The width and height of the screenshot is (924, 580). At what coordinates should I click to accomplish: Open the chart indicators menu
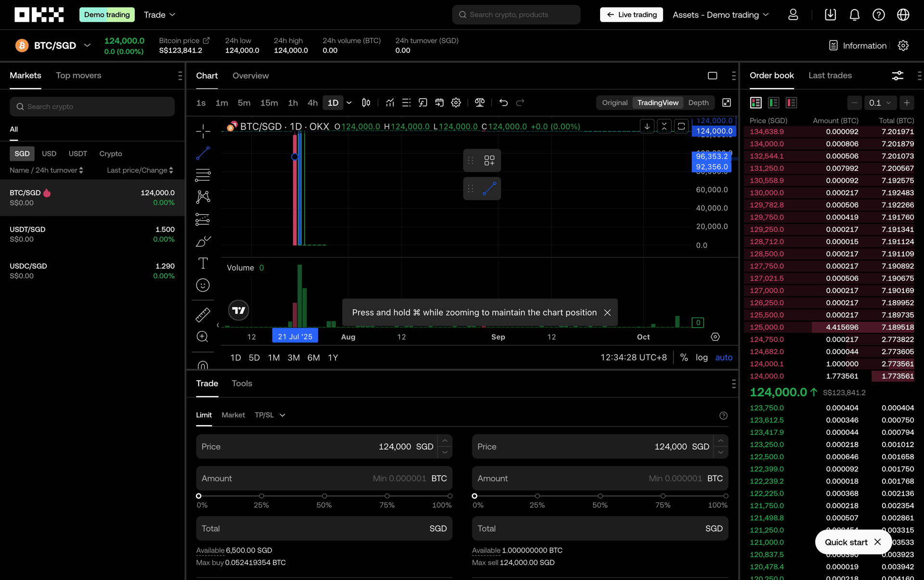coord(390,103)
